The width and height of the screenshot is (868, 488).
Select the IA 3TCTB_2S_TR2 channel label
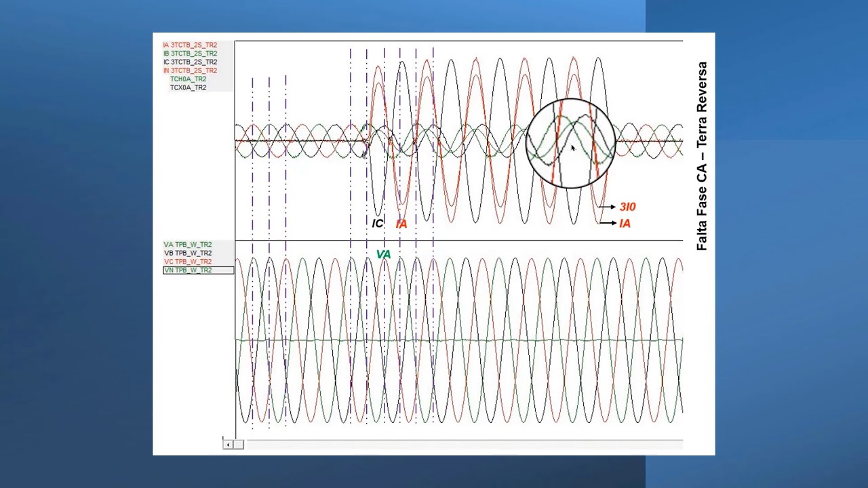pos(190,45)
